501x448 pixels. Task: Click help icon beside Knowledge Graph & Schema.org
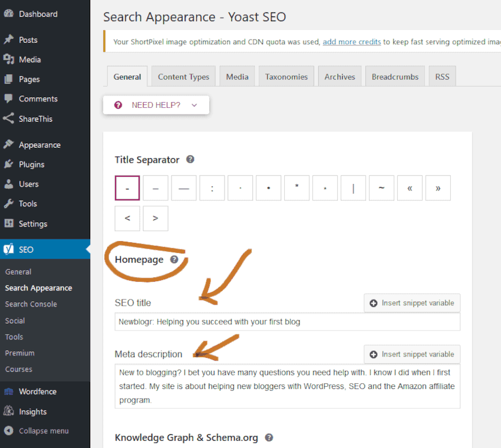269,437
